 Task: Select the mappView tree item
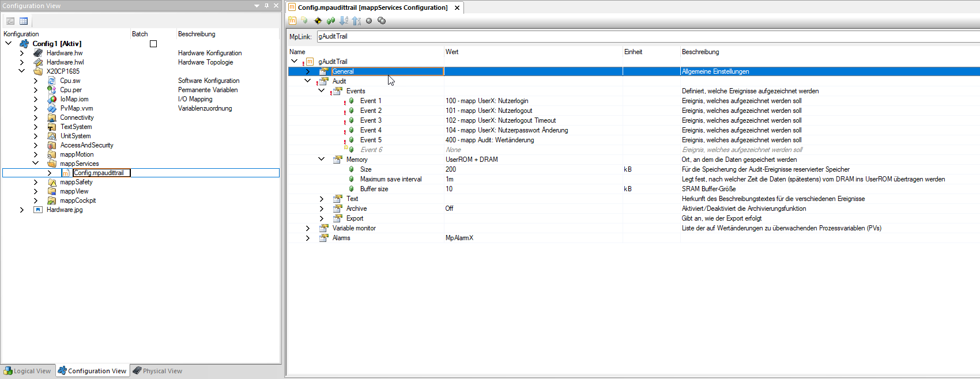[x=74, y=191]
